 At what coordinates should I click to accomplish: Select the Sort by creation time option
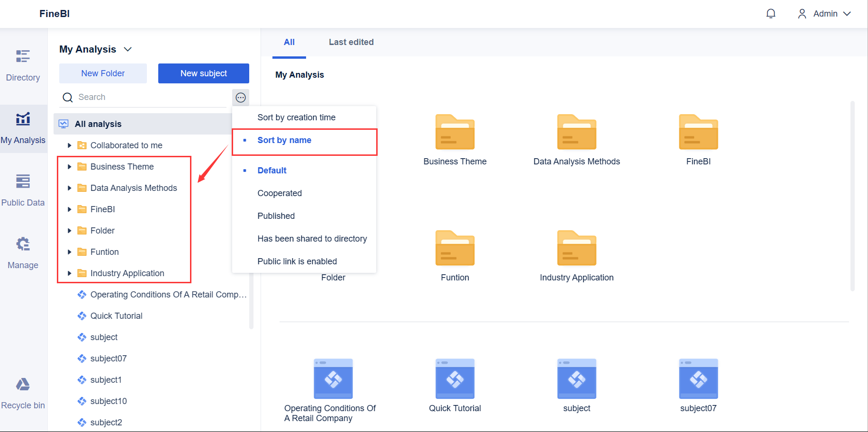click(296, 117)
